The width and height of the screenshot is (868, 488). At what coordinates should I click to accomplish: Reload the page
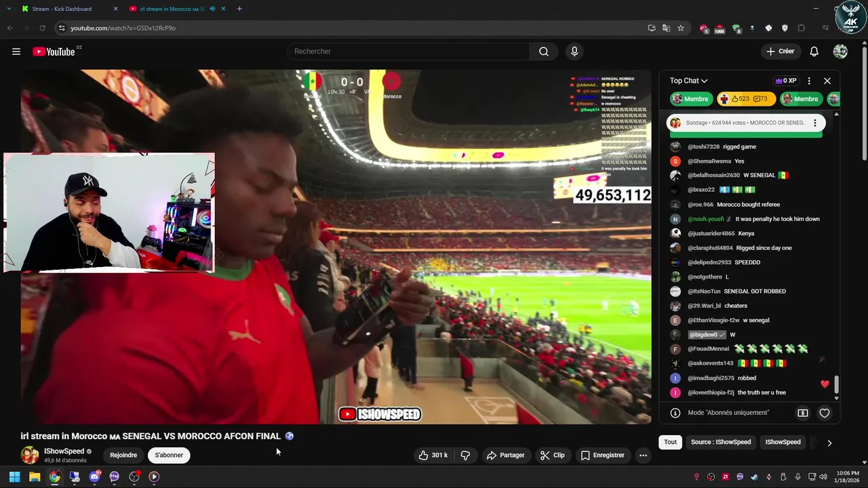[42, 28]
